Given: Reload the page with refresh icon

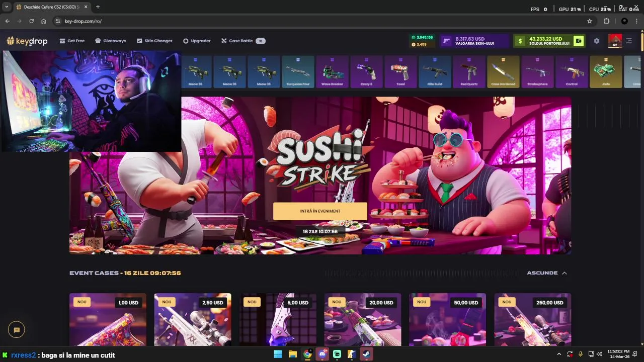Looking at the screenshot, I should coord(31,21).
